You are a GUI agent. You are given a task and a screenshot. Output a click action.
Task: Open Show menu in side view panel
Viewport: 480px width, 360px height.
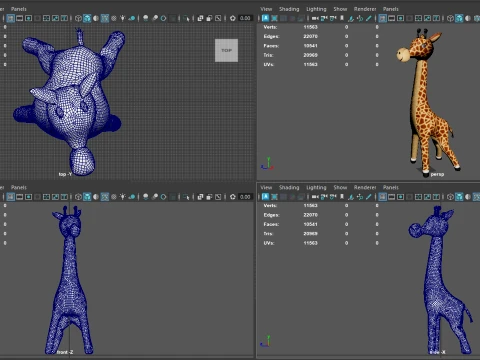point(340,187)
